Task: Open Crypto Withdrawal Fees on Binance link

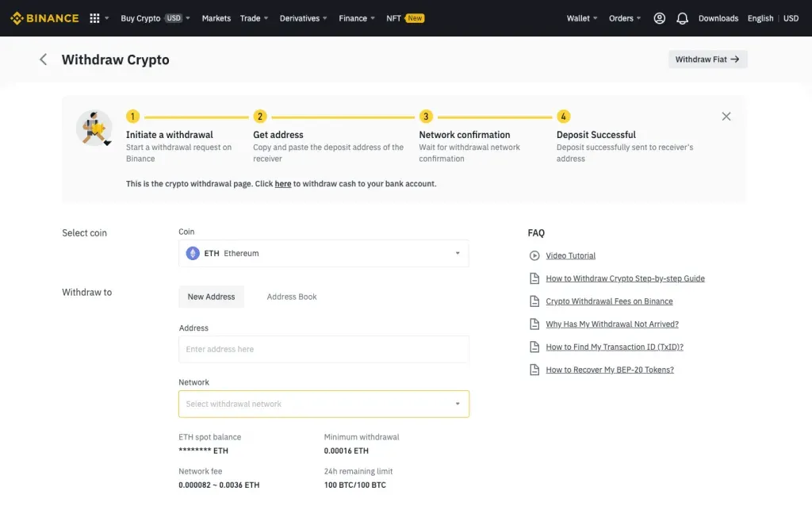Action: 609,301
